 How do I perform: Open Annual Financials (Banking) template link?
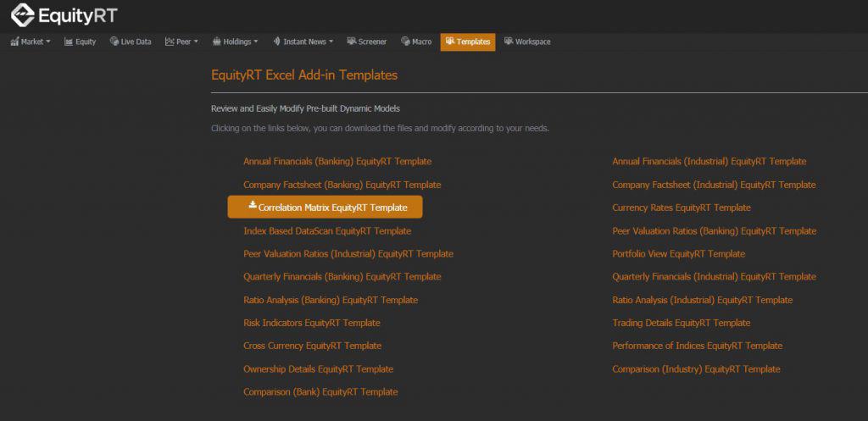coord(337,162)
